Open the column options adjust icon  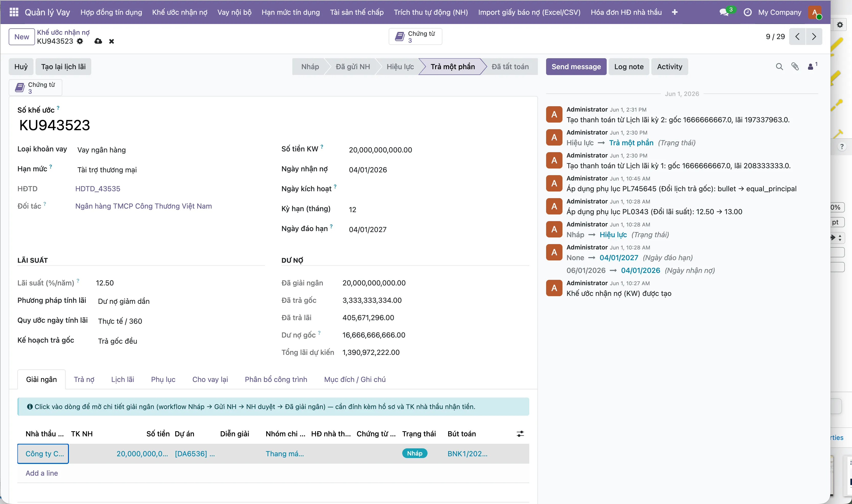(x=520, y=434)
